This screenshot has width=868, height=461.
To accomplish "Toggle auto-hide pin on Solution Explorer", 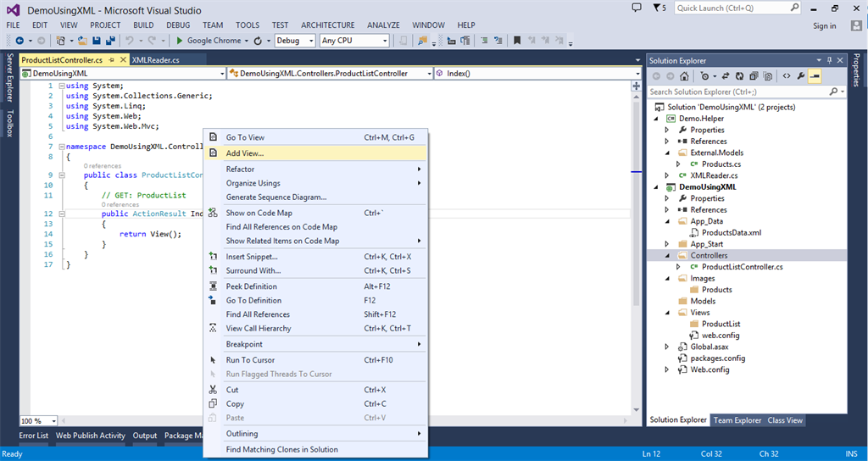I will pos(829,60).
